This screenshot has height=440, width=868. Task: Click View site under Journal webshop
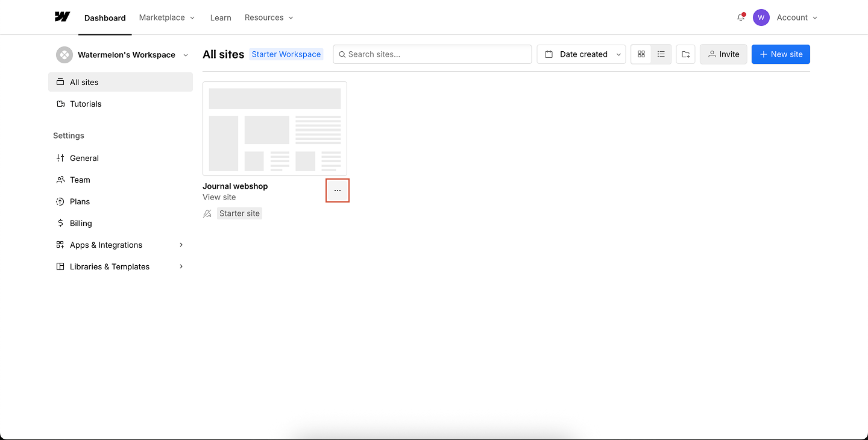(219, 197)
